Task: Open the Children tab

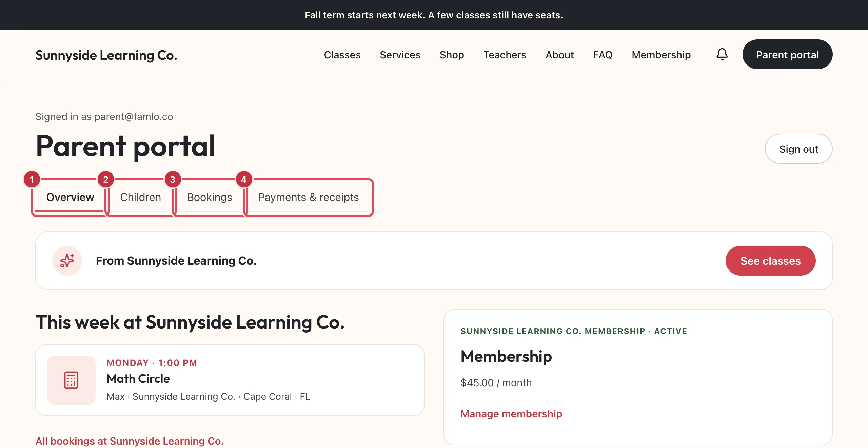Action: point(140,197)
